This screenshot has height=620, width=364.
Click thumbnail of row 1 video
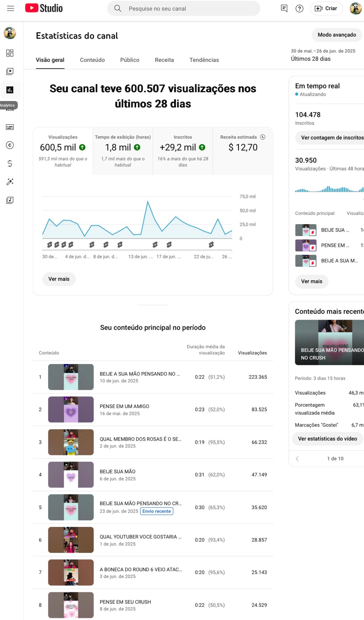coord(71,377)
